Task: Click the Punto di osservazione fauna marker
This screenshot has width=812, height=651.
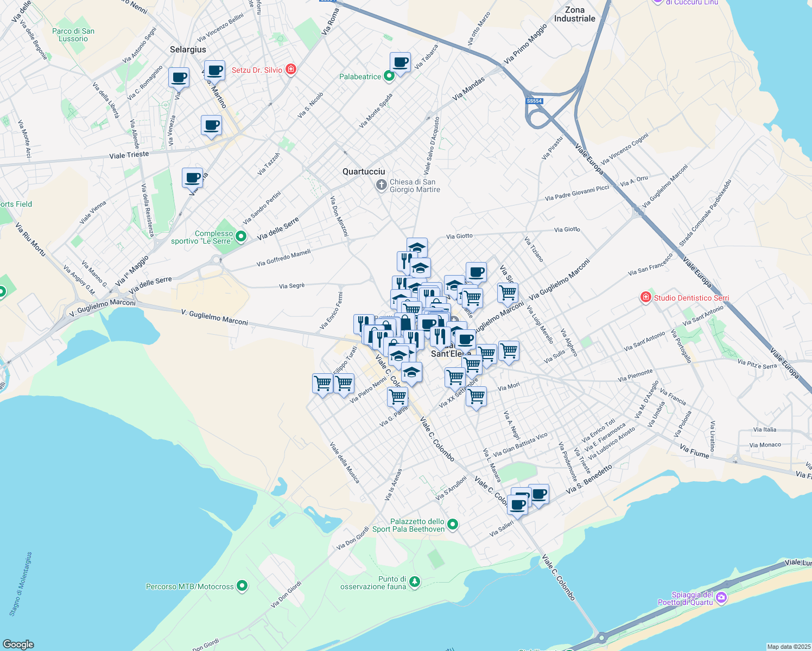Action: click(x=414, y=580)
